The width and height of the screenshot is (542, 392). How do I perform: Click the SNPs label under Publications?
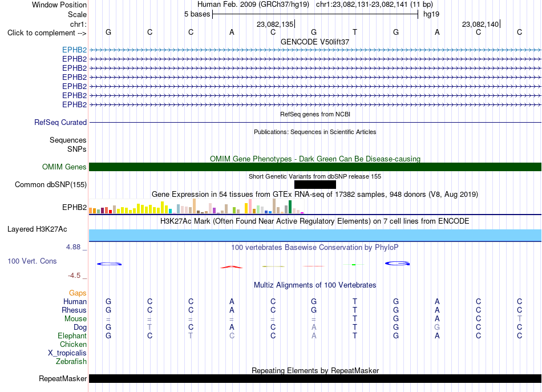(77, 149)
